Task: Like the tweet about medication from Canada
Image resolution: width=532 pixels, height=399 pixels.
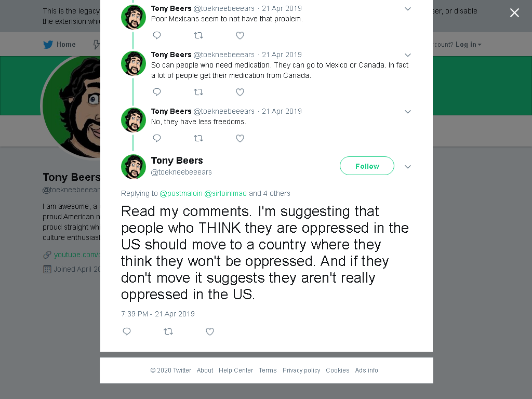Action: coord(240,92)
